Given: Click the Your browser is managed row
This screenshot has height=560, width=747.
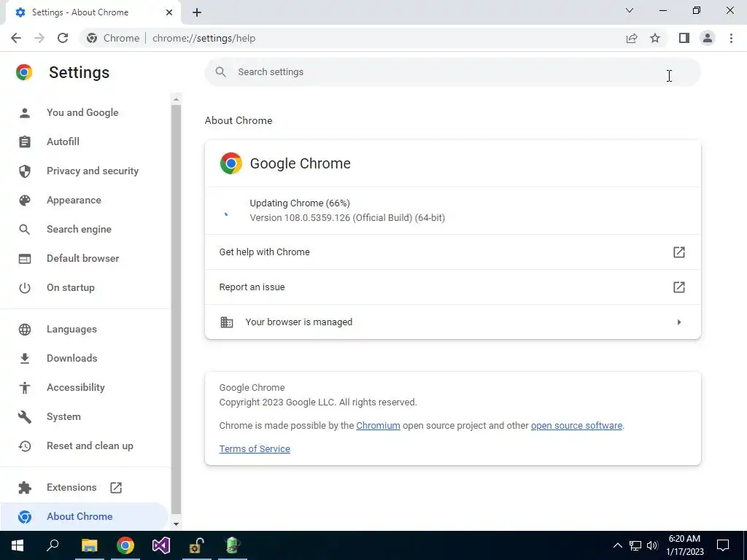Looking at the screenshot, I should (452, 322).
